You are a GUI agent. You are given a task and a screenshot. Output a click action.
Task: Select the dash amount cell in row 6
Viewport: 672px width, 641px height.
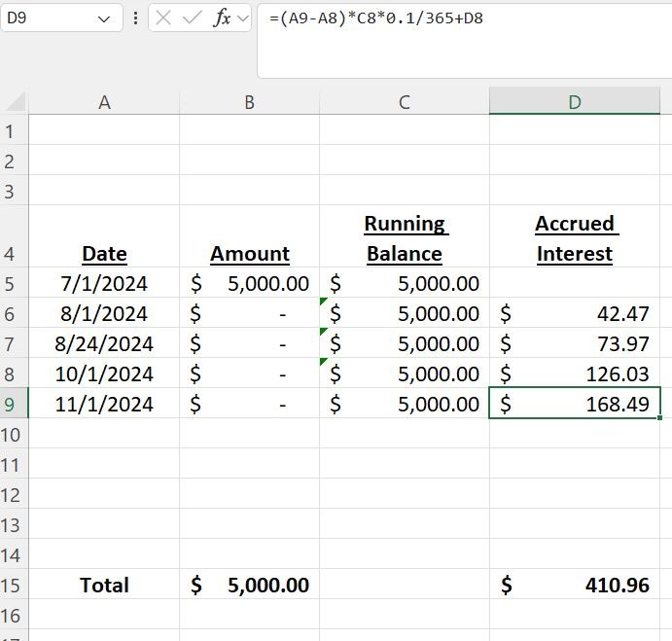[x=249, y=313]
